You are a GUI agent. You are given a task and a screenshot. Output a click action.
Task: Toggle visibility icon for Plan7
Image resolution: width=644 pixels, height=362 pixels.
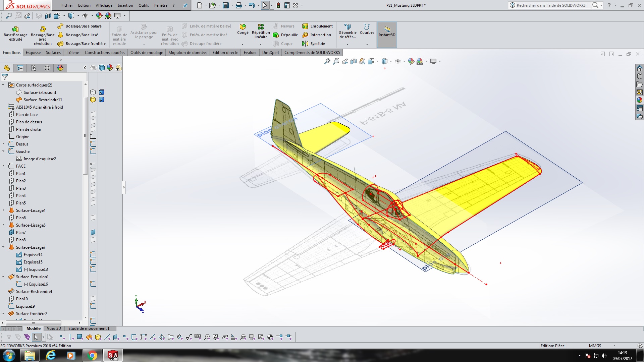click(x=93, y=233)
